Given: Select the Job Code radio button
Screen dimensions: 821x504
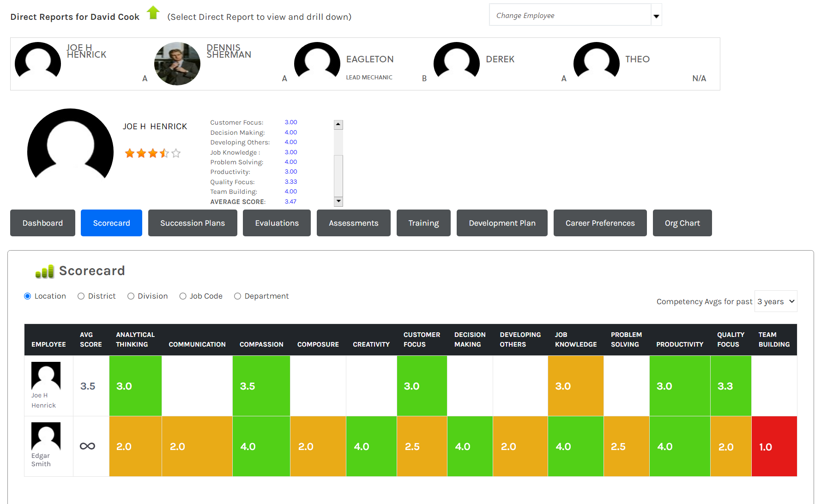Looking at the screenshot, I should 183,296.
